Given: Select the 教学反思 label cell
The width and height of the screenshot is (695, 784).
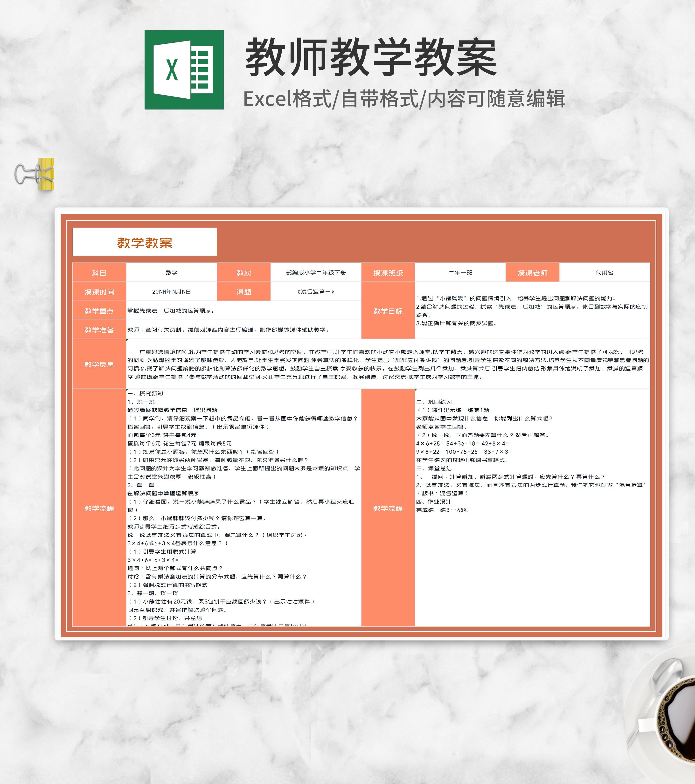Looking at the screenshot, I should click(x=99, y=364).
